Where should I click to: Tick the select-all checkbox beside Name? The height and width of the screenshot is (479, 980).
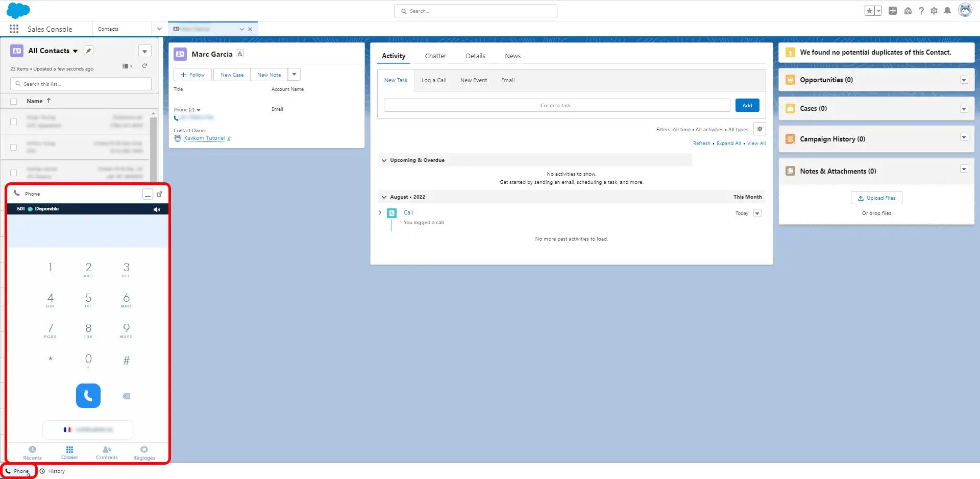(x=14, y=102)
